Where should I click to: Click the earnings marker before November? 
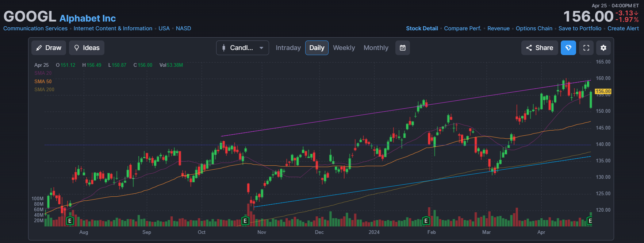coord(245,221)
